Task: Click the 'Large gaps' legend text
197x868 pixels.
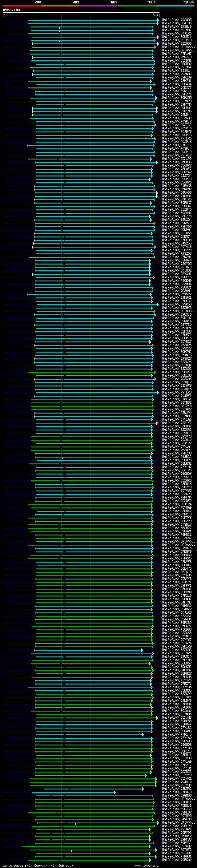Action: (13, 865)
